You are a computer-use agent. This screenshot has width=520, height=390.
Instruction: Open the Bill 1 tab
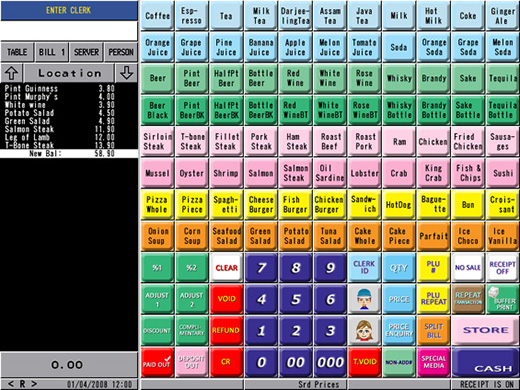coord(52,52)
